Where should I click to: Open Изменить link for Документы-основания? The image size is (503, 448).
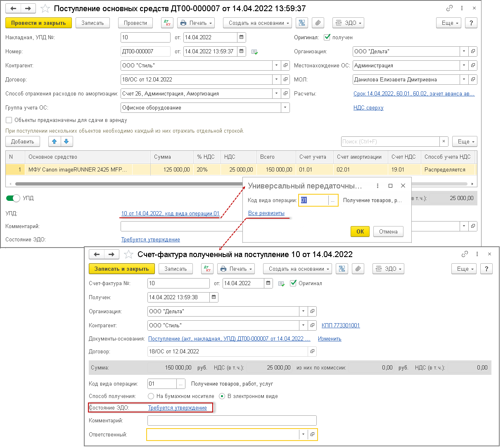330,339
